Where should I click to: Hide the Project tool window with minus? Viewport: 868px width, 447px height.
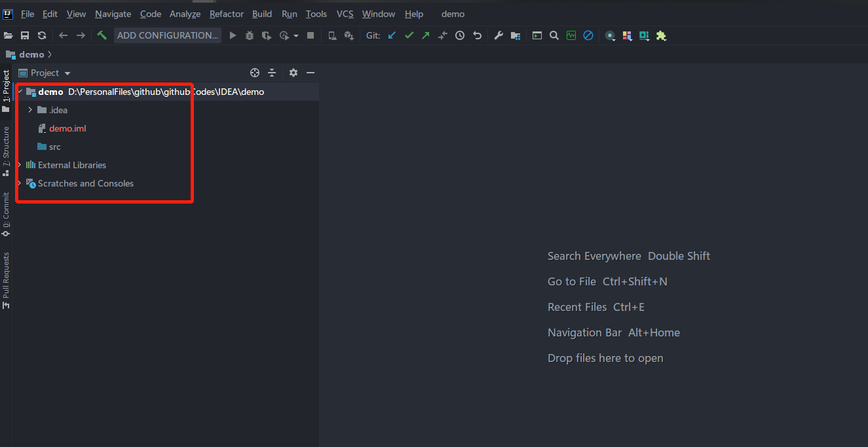[x=311, y=73]
